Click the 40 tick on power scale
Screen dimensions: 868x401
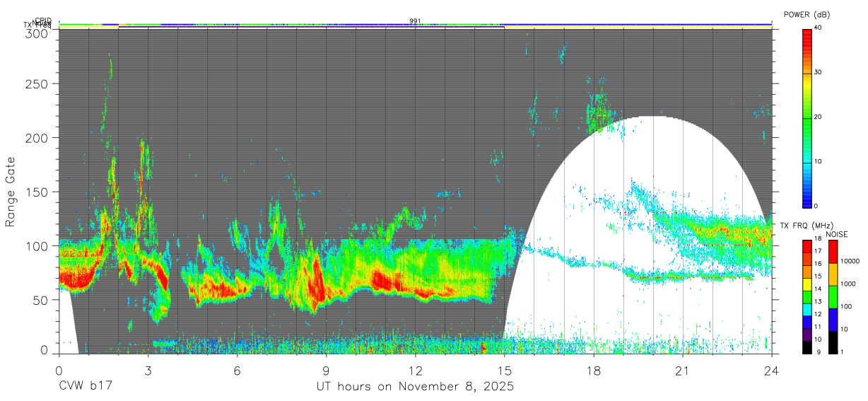pyautogui.click(x=819, y=28)
